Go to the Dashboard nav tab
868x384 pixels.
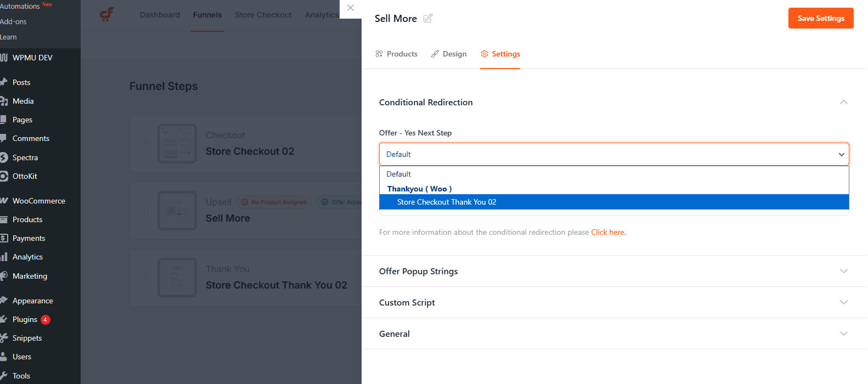[x=160, y=15]
